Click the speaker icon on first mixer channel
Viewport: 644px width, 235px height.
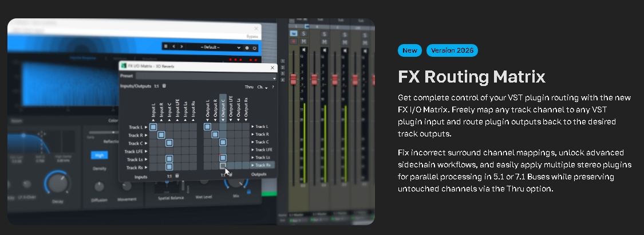tap(303, 50)
